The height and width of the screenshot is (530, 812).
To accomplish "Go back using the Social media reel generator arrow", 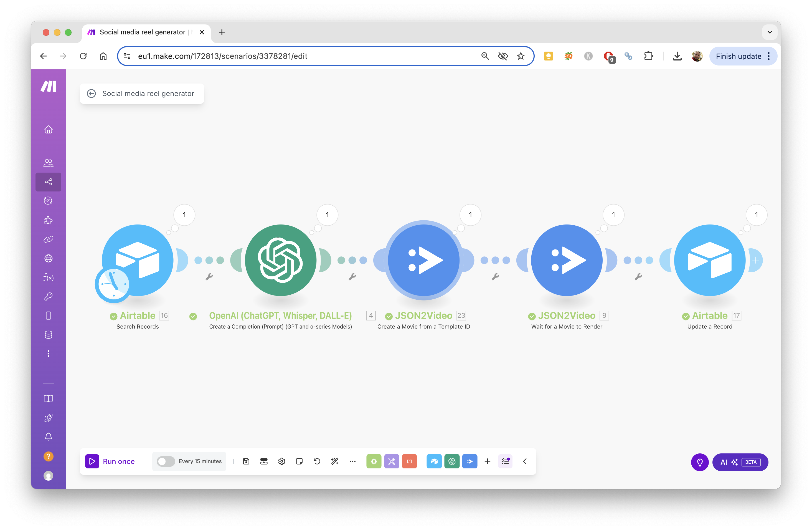I will coord(92,94).
